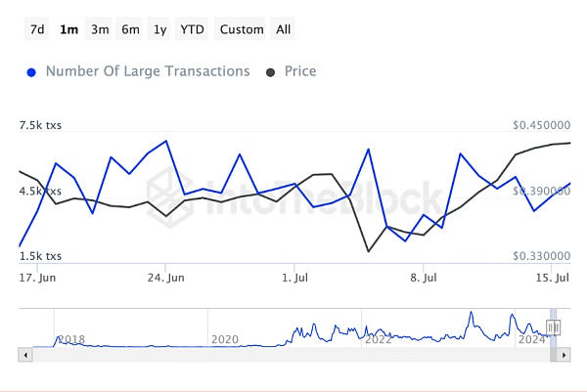
Task: Click the 8. Jul axis label
Action: tap(423, 278)
